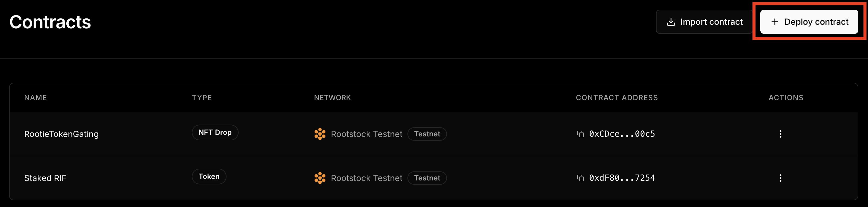Open actions menu for Staked RIF
The image size is (868, 207).
[780, 178]
